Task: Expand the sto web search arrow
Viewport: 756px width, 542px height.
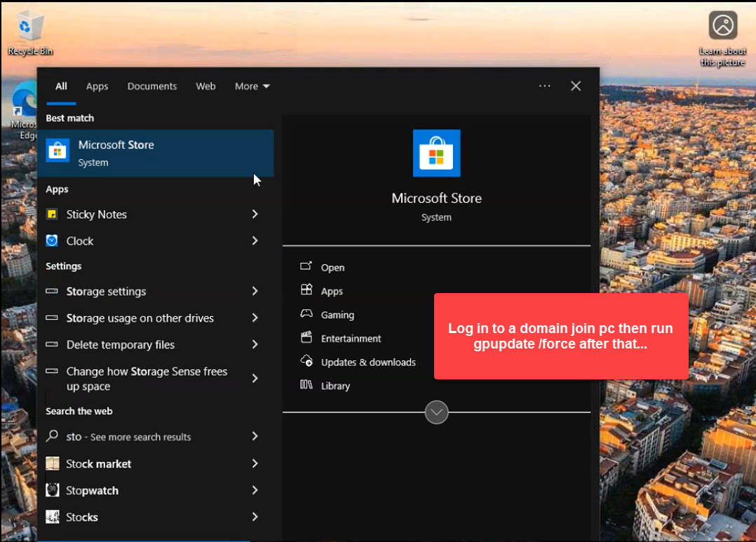Action: point(255,436)
